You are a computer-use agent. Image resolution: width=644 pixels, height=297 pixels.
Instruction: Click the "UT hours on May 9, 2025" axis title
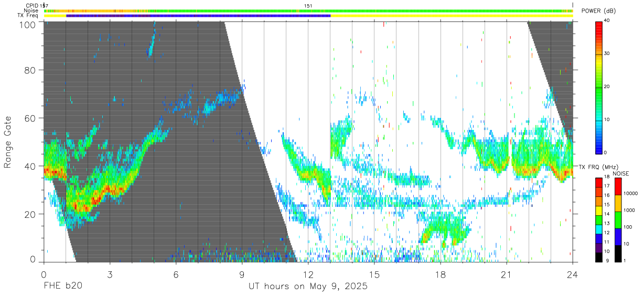point(308,287)
